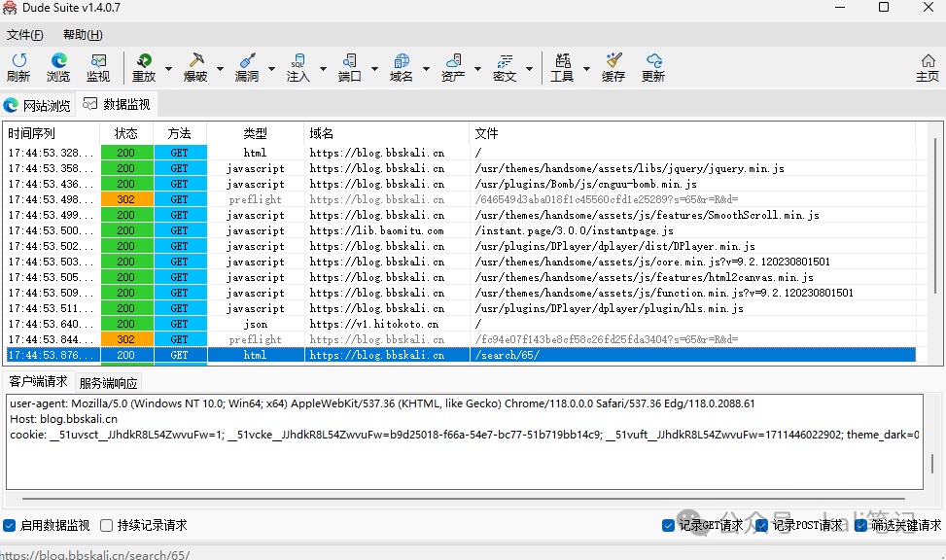Expand the 资产 dropdown arrow
This screenshot has width=946, height=560.
(x=477, y=68)
